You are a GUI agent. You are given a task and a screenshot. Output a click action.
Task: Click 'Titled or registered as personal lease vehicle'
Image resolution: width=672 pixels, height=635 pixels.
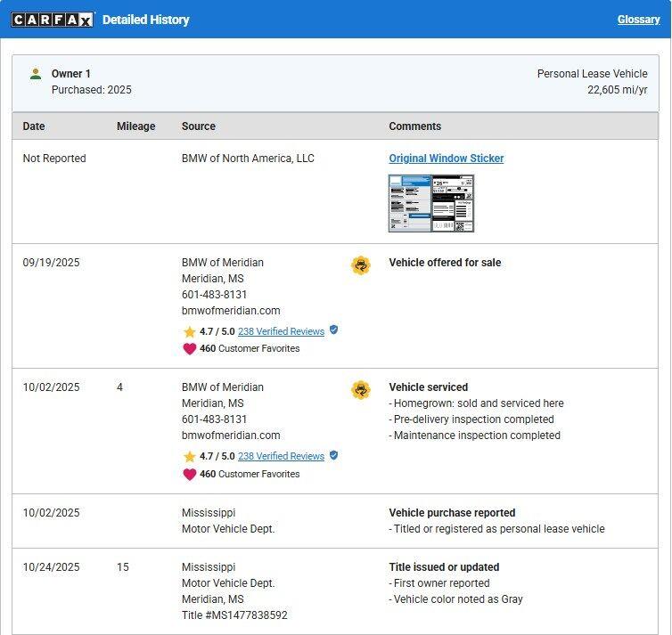[x=496, y=529]
